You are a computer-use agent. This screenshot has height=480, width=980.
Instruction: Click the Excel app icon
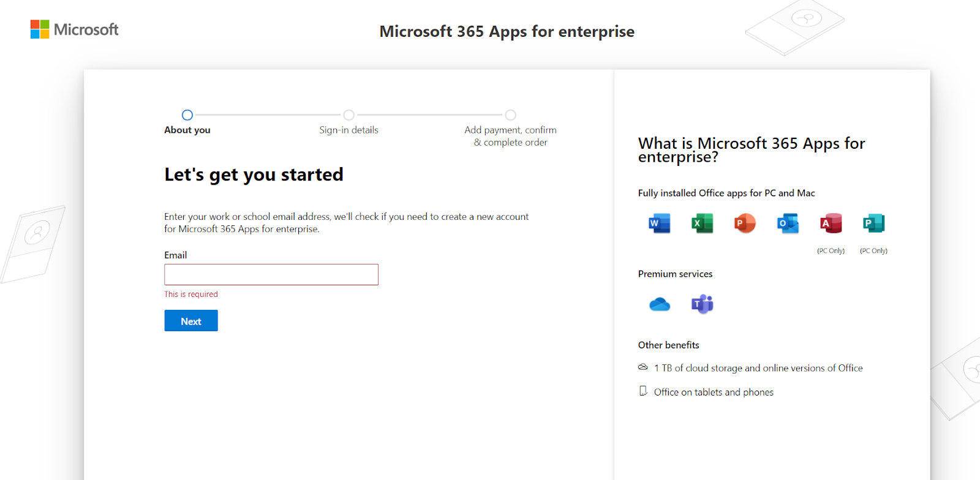pyautogui.click(x=703, y=223)
